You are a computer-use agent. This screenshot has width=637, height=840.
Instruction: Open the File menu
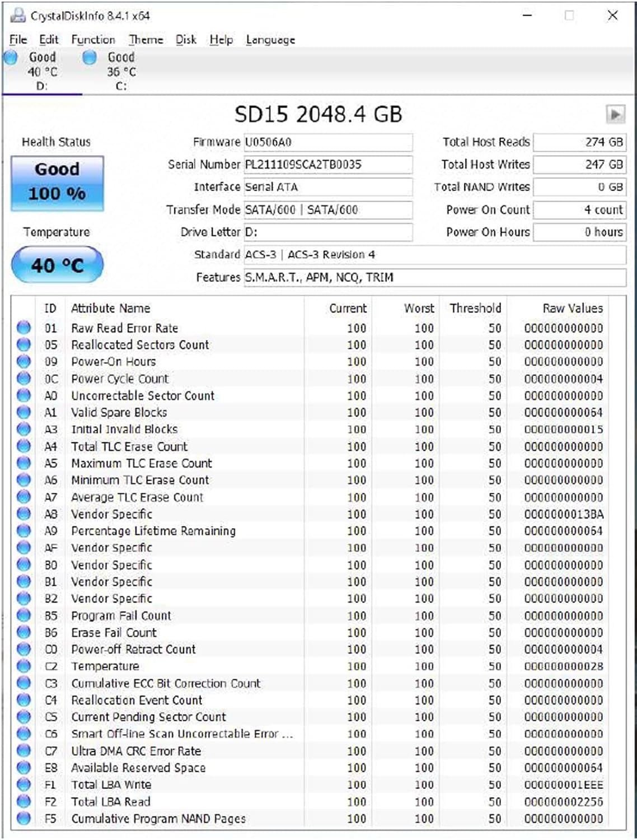pyautogui.click(x=18, y=40)
